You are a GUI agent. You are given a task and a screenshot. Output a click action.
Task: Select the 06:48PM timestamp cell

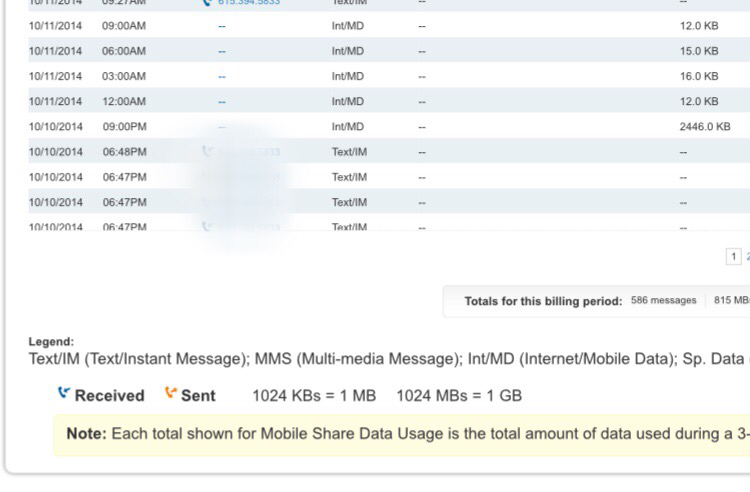pyautogui.click(x=124, y=152)
